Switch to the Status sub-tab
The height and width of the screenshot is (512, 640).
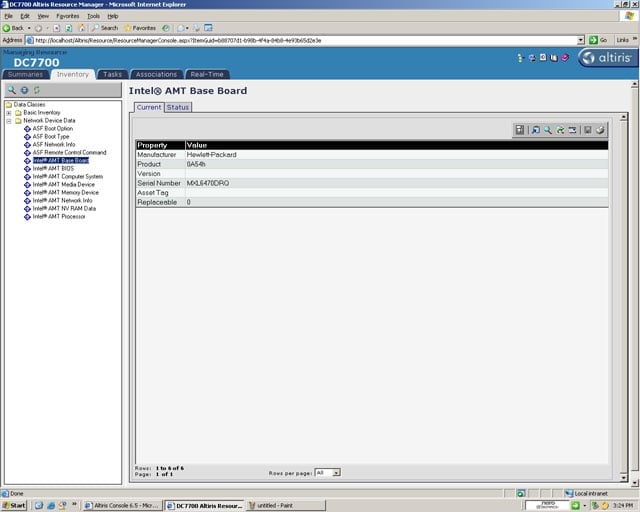pyautogui.click(x=178, y=107)
